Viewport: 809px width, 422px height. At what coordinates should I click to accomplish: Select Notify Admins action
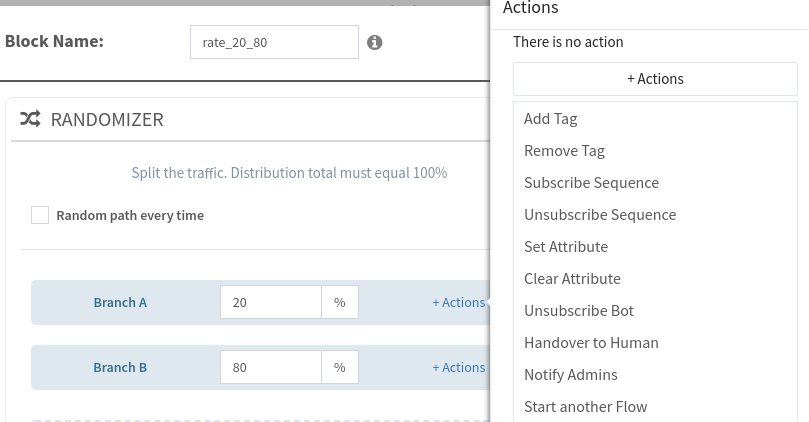click(571, 375)
